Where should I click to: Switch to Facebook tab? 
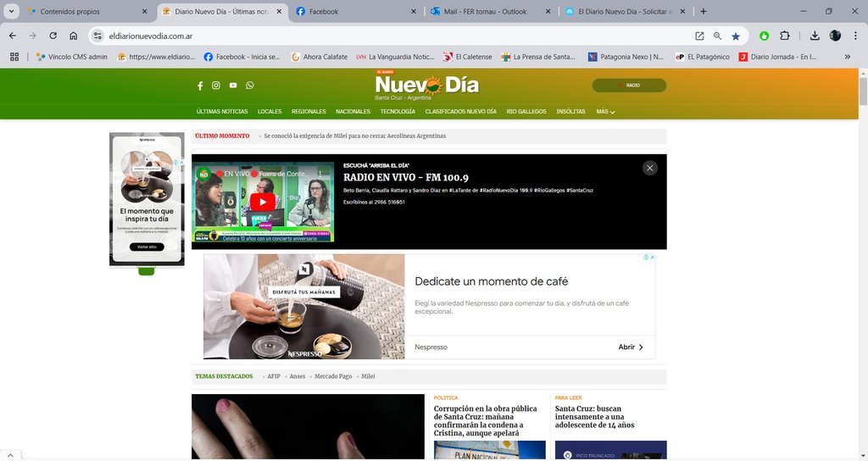[x=355, y=11]
